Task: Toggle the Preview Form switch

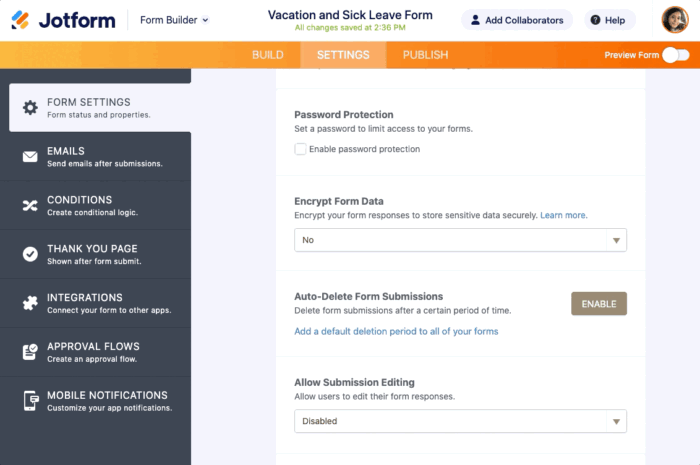Action: (676, 55)
